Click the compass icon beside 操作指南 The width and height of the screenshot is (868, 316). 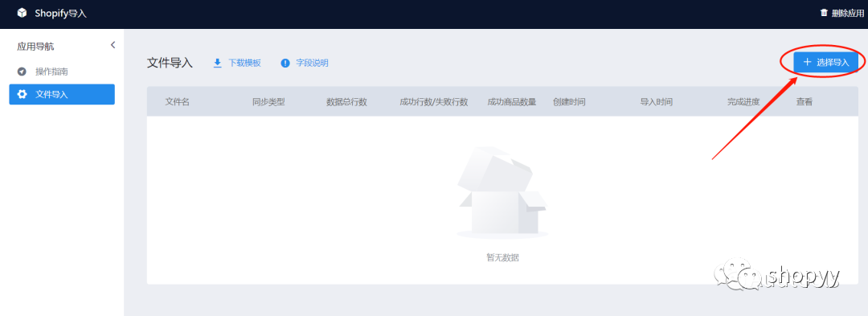tap(23, 72)
